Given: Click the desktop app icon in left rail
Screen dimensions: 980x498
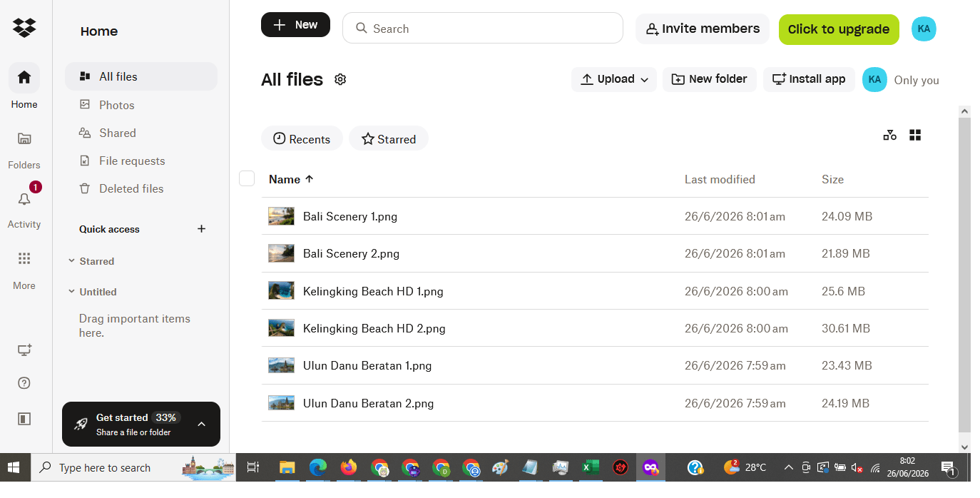Looking at the screenshot, I should 24,350.
